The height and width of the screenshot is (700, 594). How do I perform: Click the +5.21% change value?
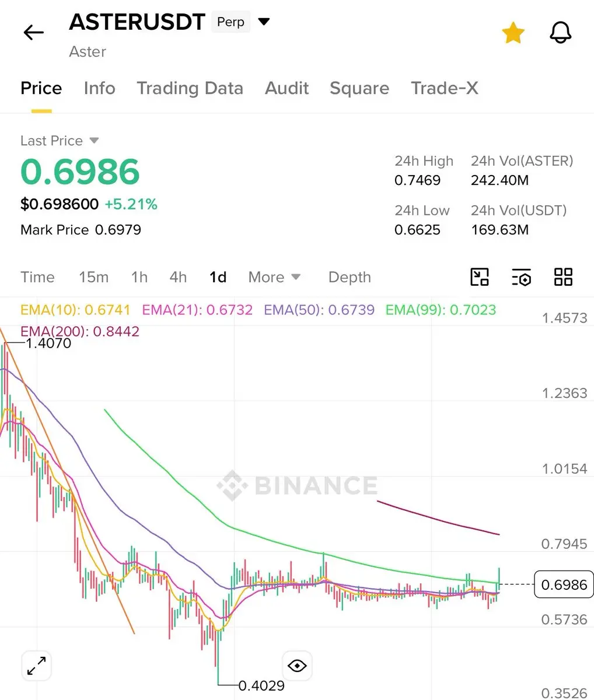coord(131,204)
